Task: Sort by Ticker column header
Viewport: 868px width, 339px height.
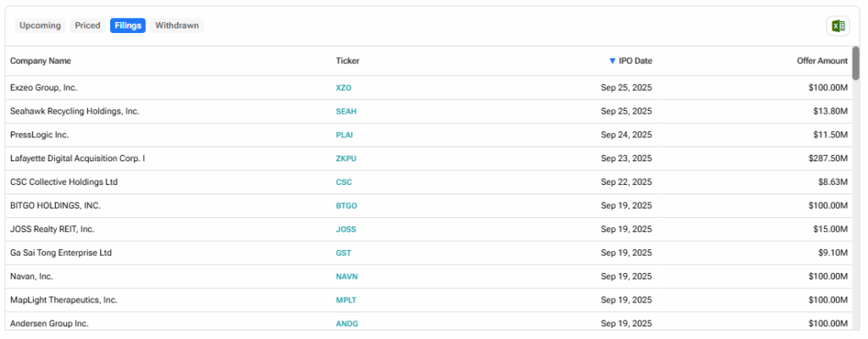Action: coord(347,61)
